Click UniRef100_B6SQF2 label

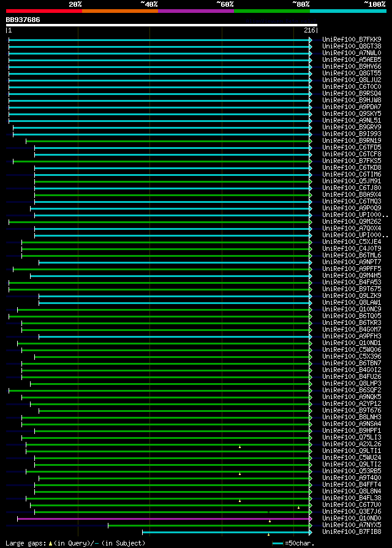(352, 390)
